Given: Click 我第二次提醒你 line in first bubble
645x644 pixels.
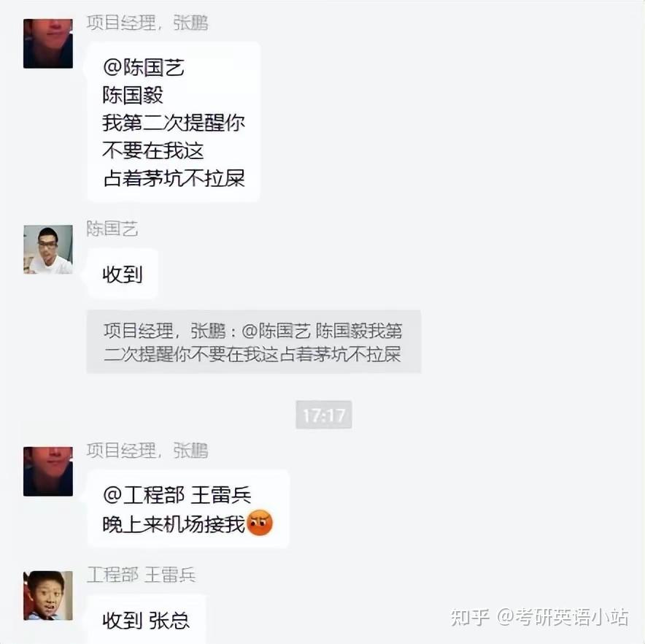Looking at the screenshot, I should click(x=174, y=123).
